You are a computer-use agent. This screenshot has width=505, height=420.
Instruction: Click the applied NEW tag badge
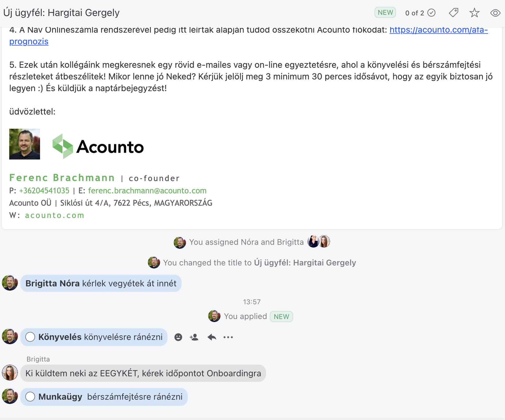tap(281, 317)
